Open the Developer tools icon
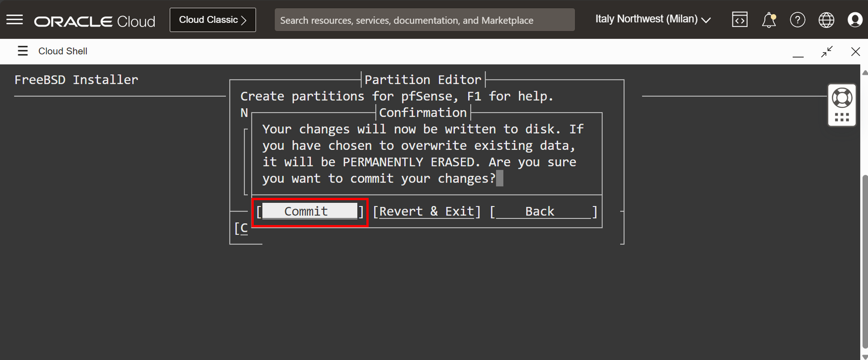868x360 pixels. click(x=740, y=20)
